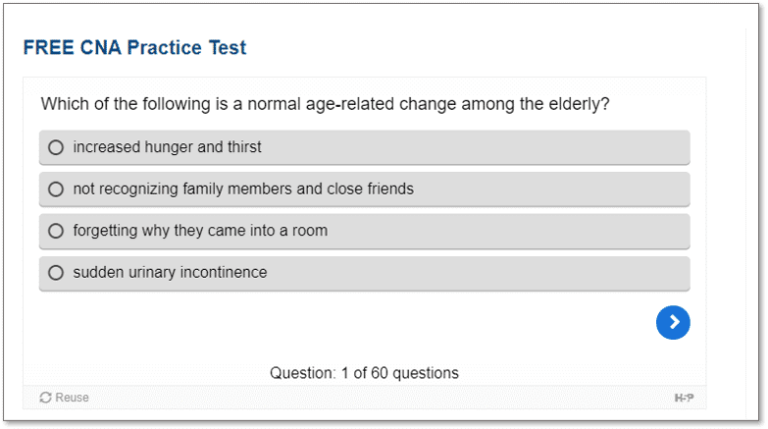Viewport: 768px width, 429px height.
Task: Pick answer text 'not recognizing family members and close friends'
Action: (243, 189)
